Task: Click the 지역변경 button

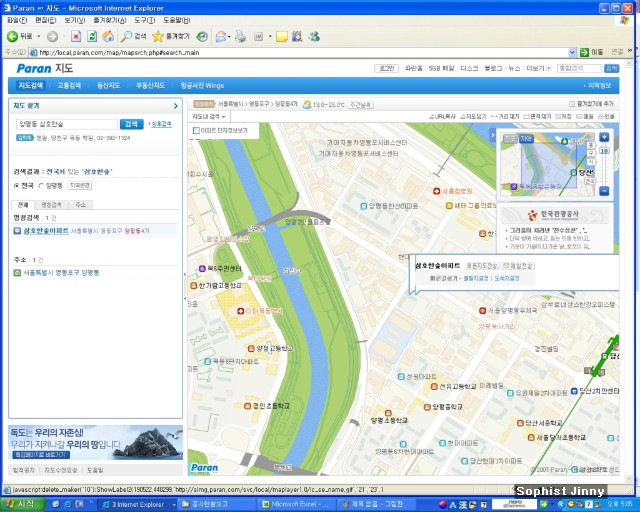Action: coord(80,186)
